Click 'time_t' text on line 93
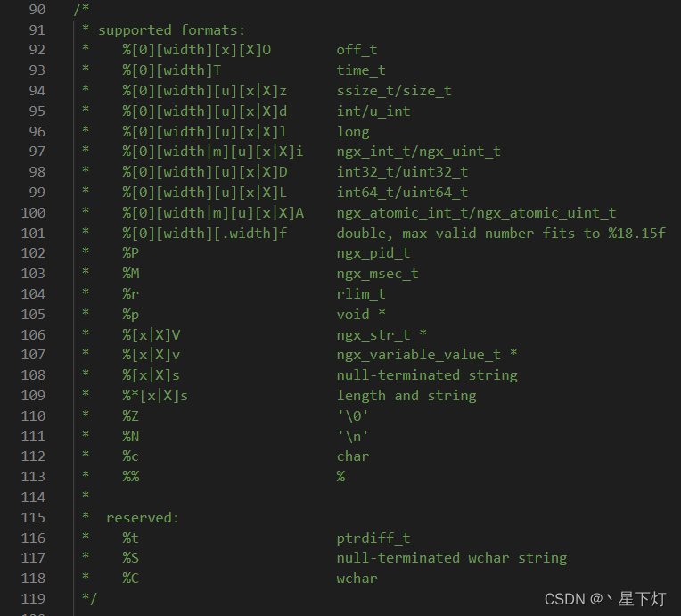This screenshot has height=616, width=681. (361, 70)
